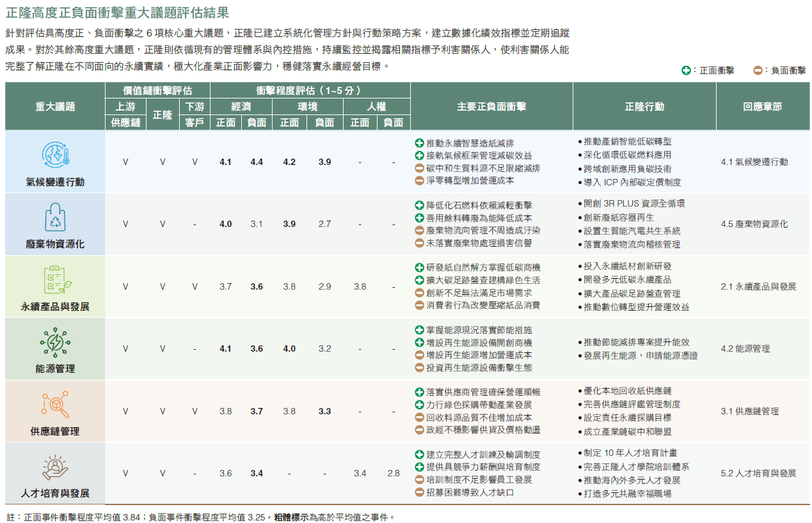The image size is (812, 523).
Task: Open the 3.1 供應鏈管理 chapter reference
Action: pyautogui.click(x=749, y=411)
